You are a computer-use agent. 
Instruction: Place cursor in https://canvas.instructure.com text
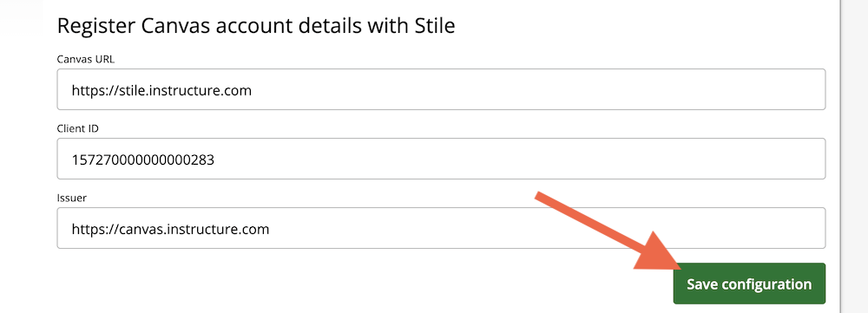pyautogui.click(x=170, y=228)
